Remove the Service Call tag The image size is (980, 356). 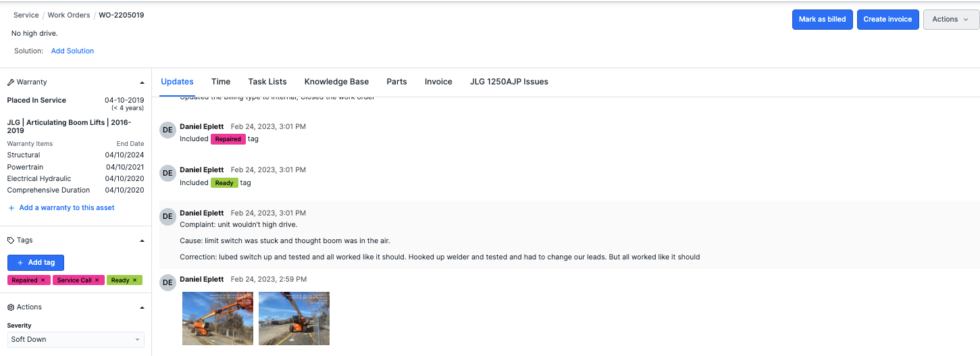97,280
